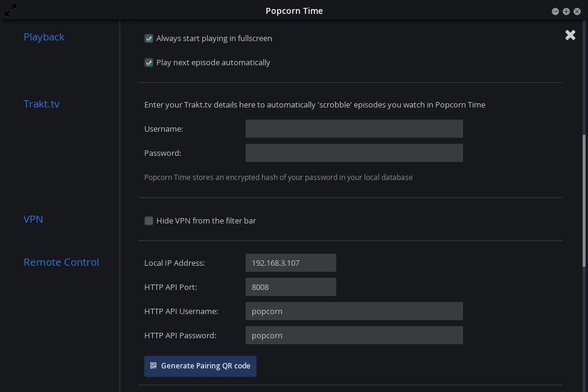Viewport: 588px width, 392px height.
Task: Select the VPN section heading
Action: (33, 219)
